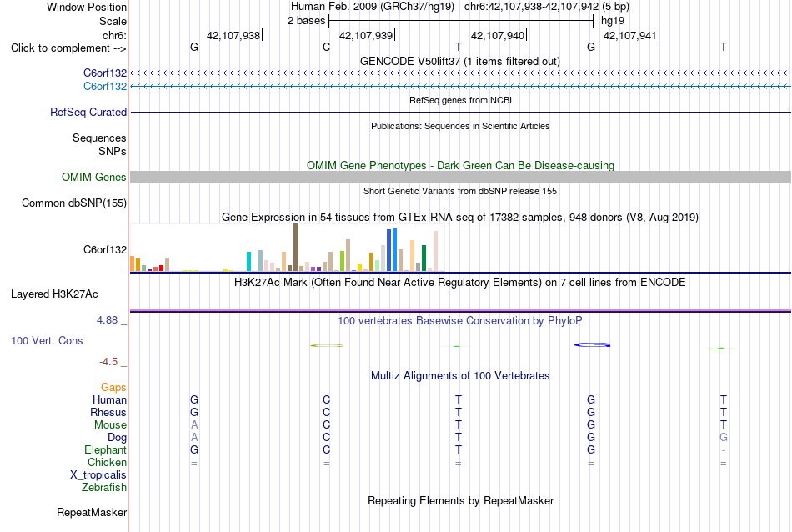
Task: Click the Zebrafish species label
Action: coord(104,488)
